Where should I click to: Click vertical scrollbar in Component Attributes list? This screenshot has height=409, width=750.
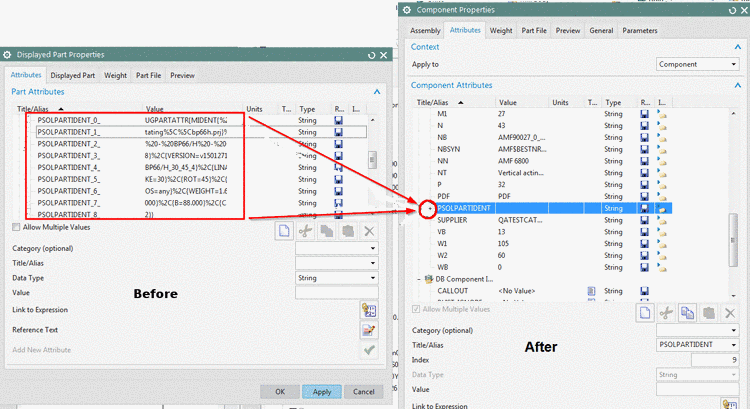pyautogui.click(x=733, y=240)
